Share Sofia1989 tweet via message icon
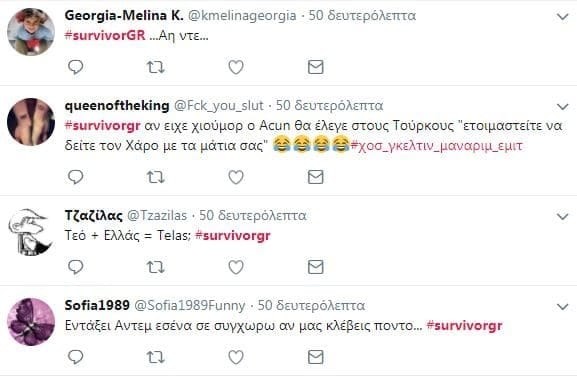Image resolution: width=577 pixels, height=377 pixels. 315,357
